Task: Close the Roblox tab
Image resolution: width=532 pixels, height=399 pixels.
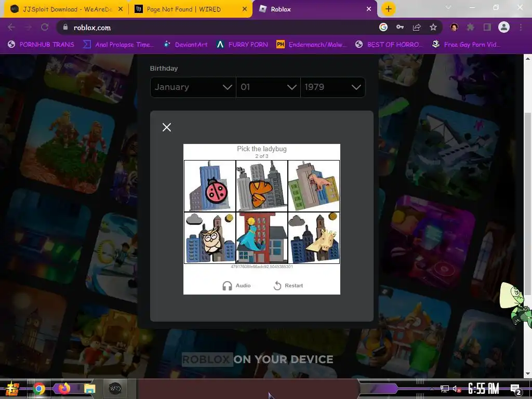Action: click(369, 9)
